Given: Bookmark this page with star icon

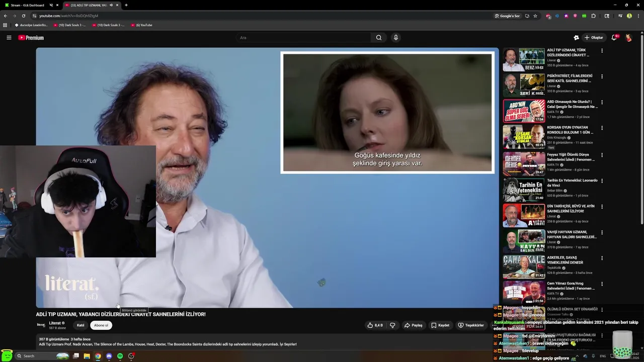Looking at the screenshot, I should (x=535, y=16).
